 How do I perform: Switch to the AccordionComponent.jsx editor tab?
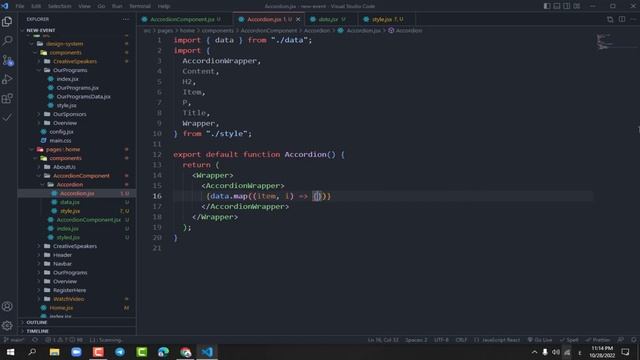point(185,19)
